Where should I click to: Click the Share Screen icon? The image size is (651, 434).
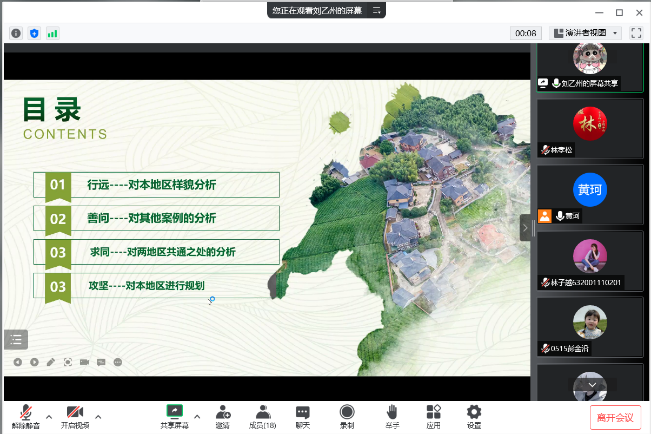click(174, 411)
